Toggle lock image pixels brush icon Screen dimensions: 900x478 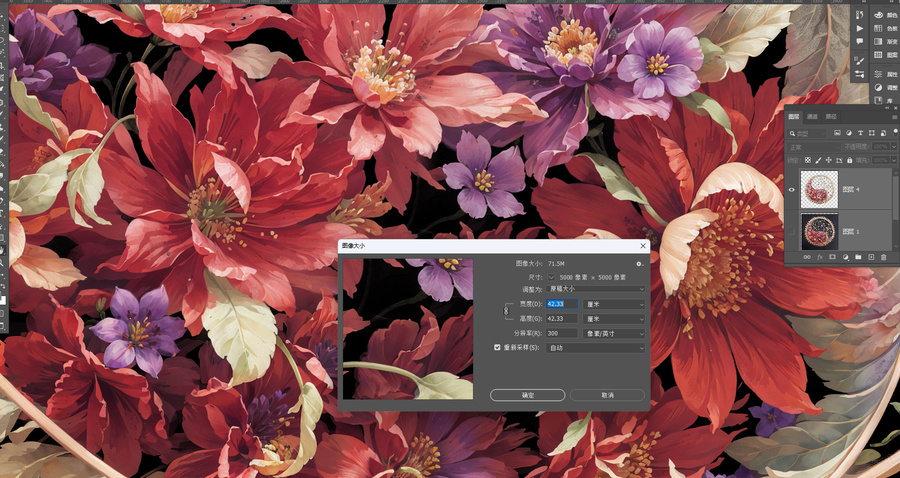[818, 161]
